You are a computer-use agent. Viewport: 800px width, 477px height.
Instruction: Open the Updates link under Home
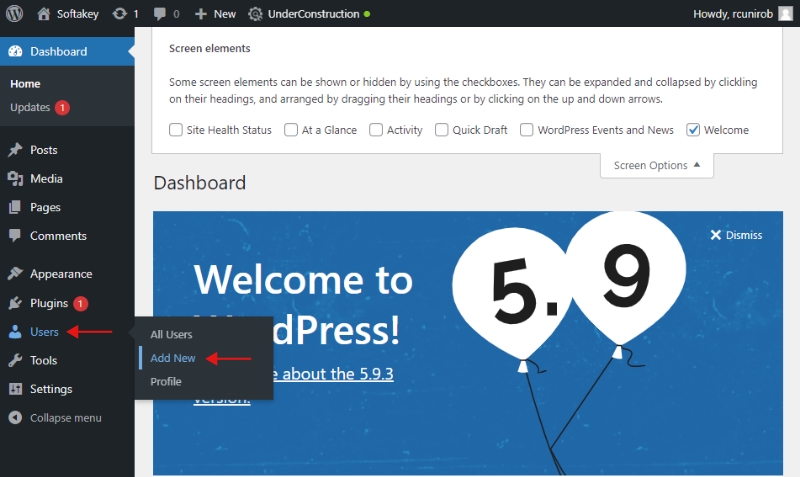coord(30,107)
